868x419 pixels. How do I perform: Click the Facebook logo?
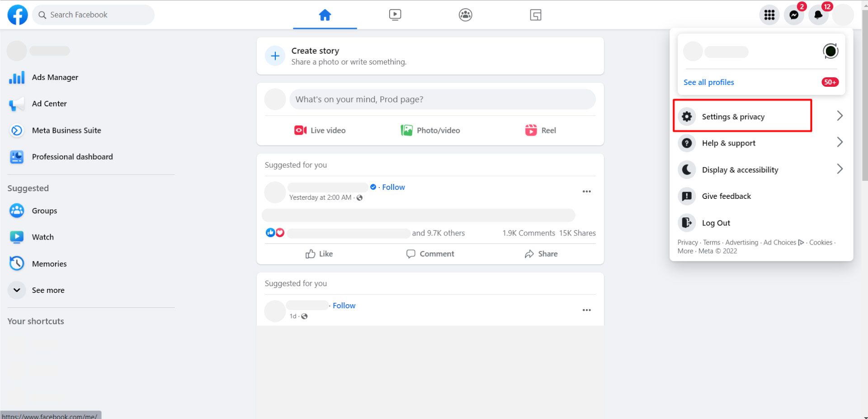[x=18, y=15]
